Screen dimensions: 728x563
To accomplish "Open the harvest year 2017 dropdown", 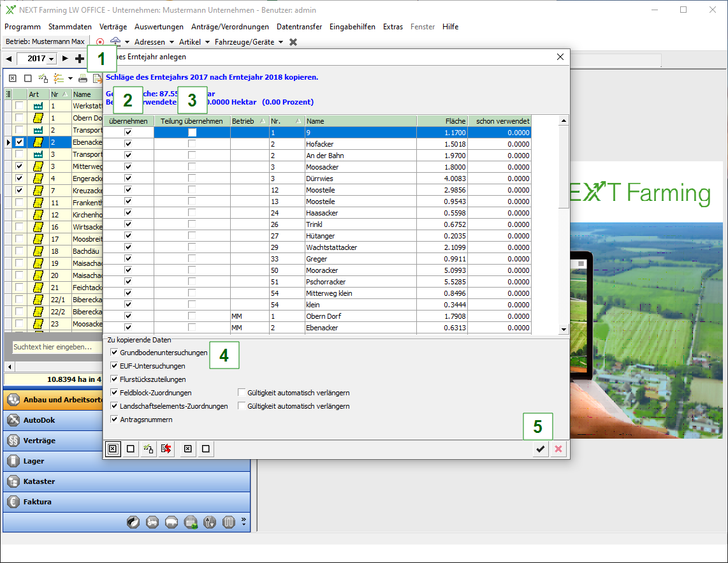I will coord(51,59).
